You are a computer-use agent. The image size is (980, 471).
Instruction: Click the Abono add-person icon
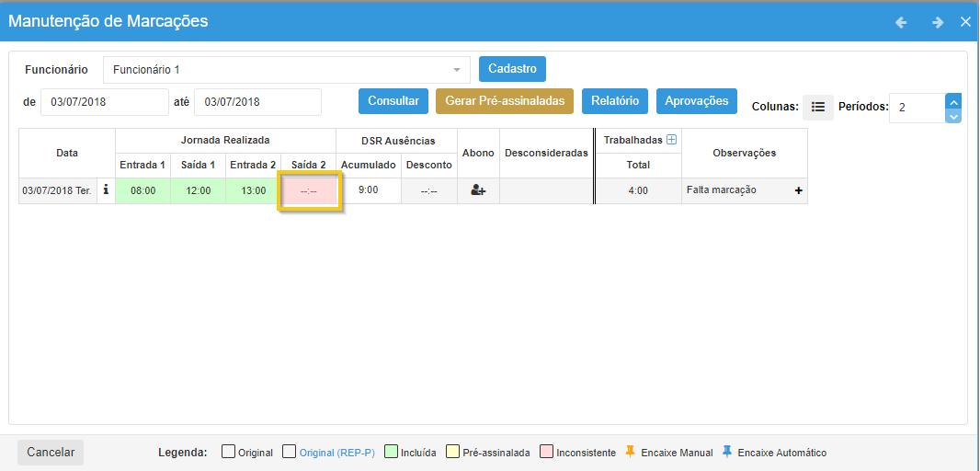478,190
